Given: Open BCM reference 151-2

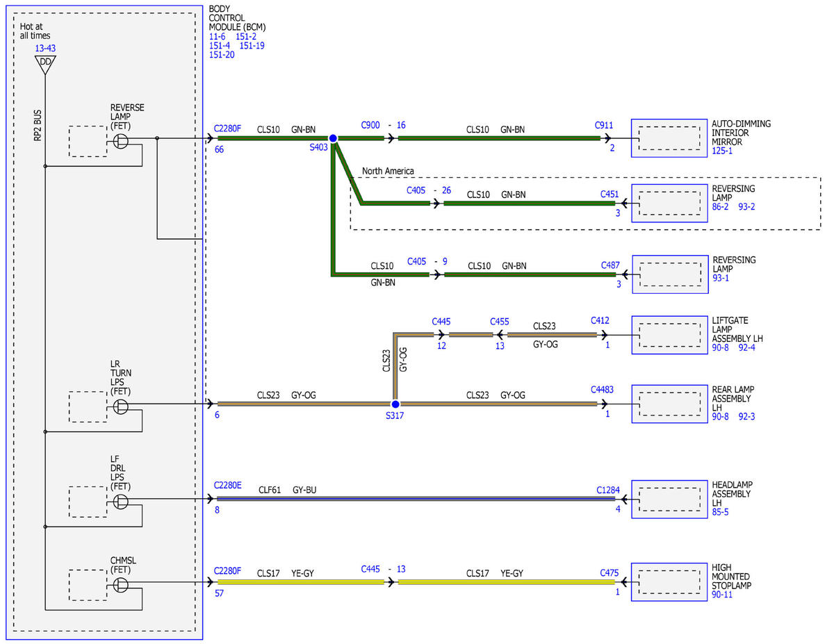Looking at the screenshot, I should (x=247, y=37).
